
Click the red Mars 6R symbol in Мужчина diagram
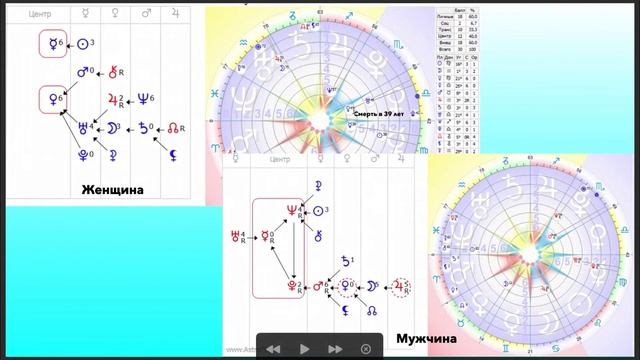(x=321, y=287)
